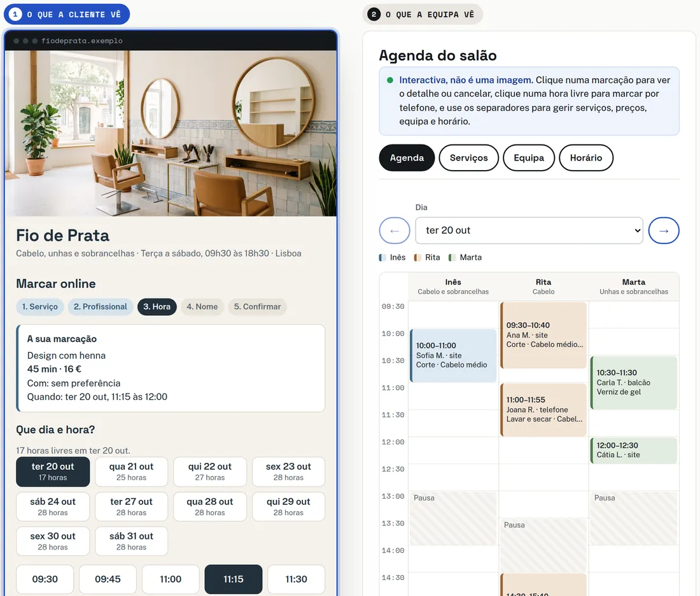This screenshot has width=700, height=596.
Task: Click the Rita orange legend swatch
Action: point(417,257)
